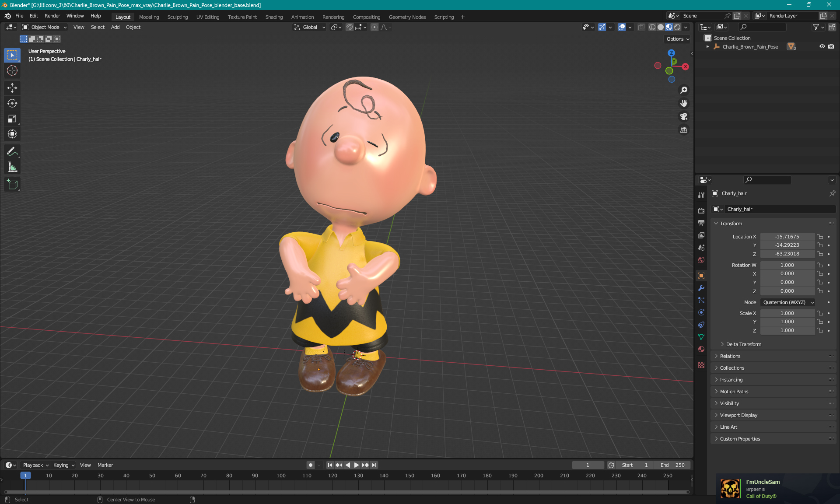Open the Object Mode dropdown
The width and height of the screenshot is (840, 504).
tap(45, 27)
